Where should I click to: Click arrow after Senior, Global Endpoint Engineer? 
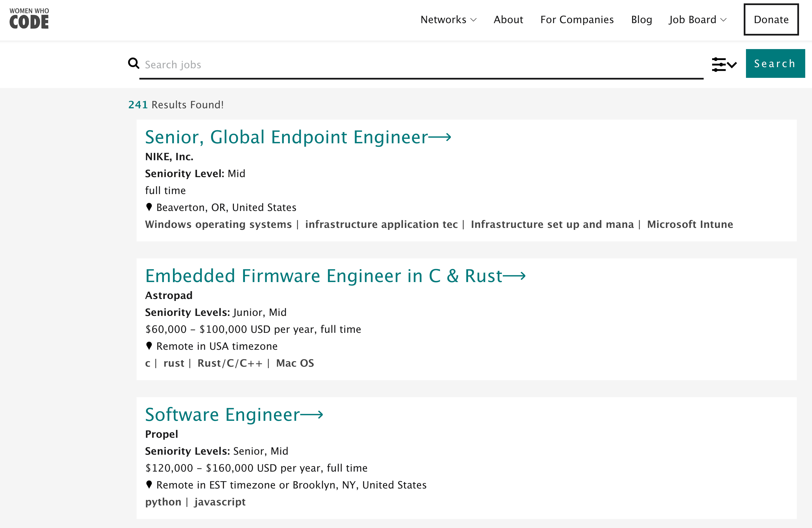click(440, 137)
